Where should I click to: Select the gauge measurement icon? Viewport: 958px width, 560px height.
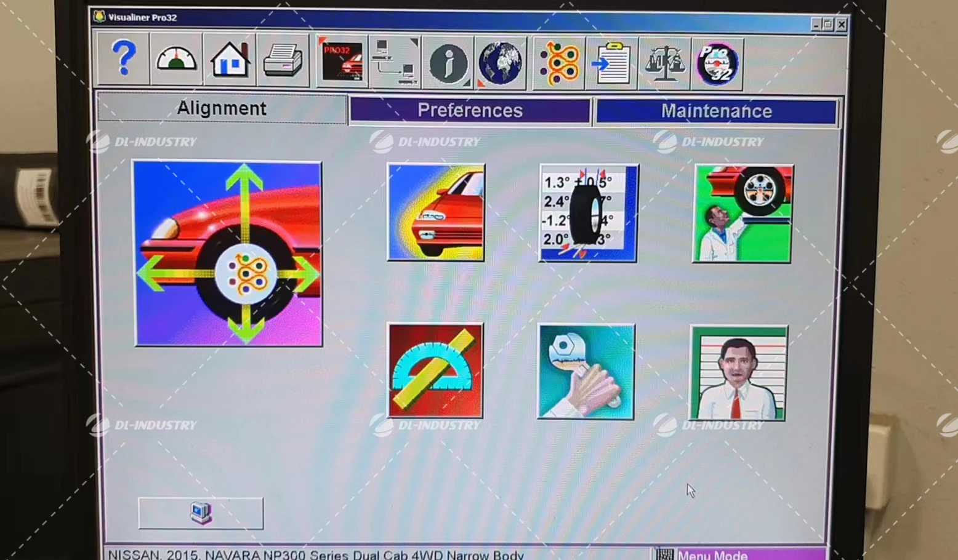point(177,60)
